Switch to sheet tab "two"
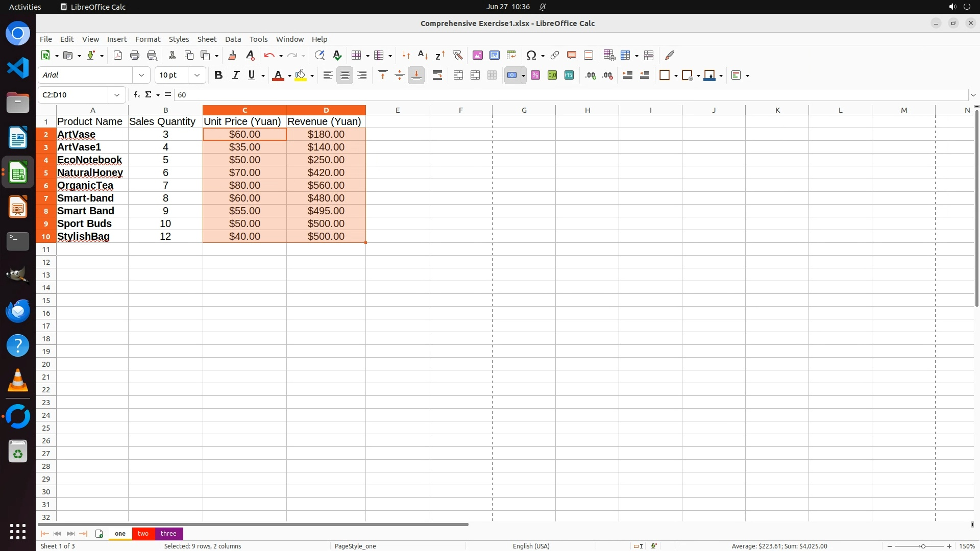The height and width of the screenshot is (551, 980). tap(143, 533)
